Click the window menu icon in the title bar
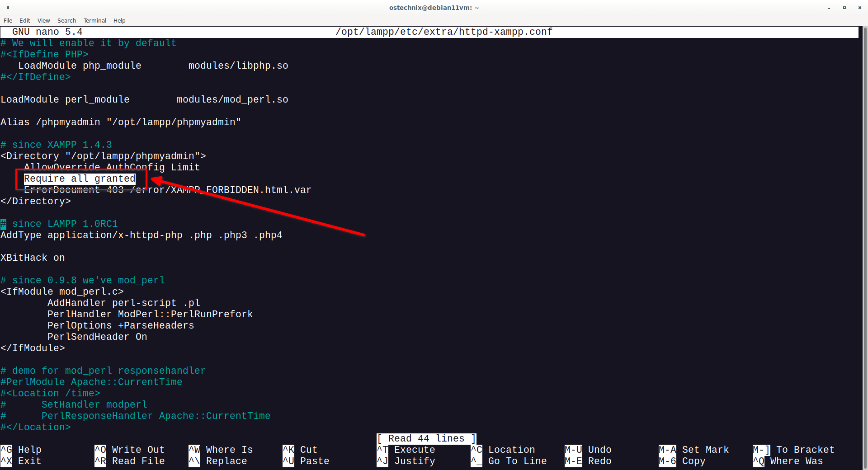868x470 pixels. (x=8, y=8)
